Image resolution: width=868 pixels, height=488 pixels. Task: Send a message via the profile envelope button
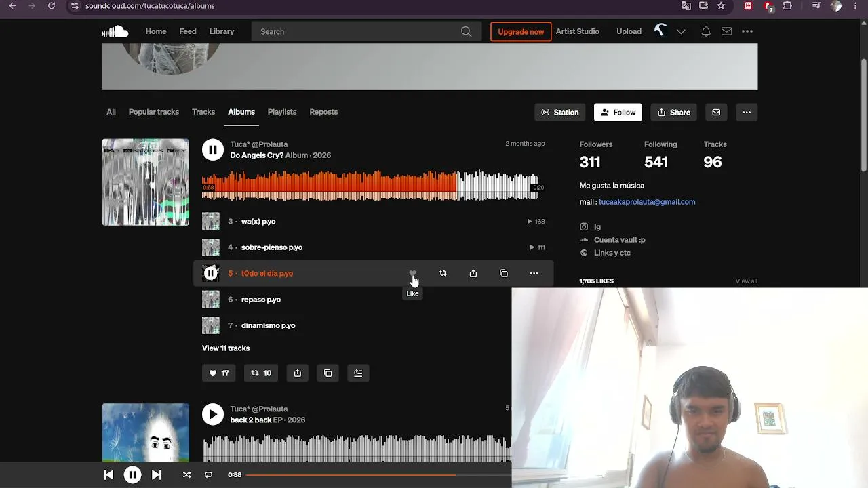point(716,113)
